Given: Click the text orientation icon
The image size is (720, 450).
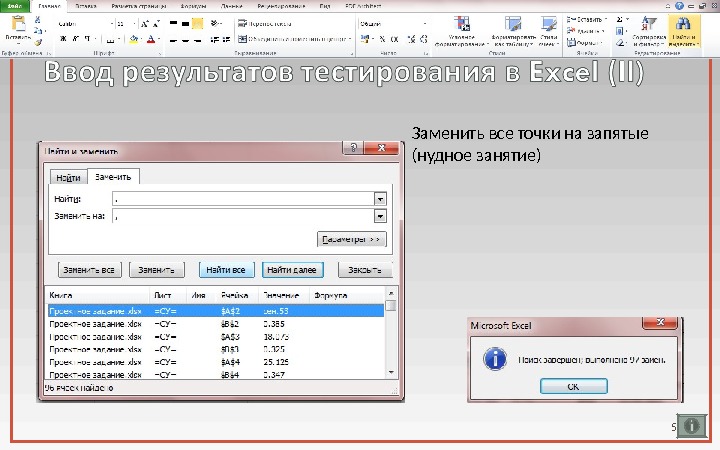Looking at the screenshot, I should tap(215, 23).
